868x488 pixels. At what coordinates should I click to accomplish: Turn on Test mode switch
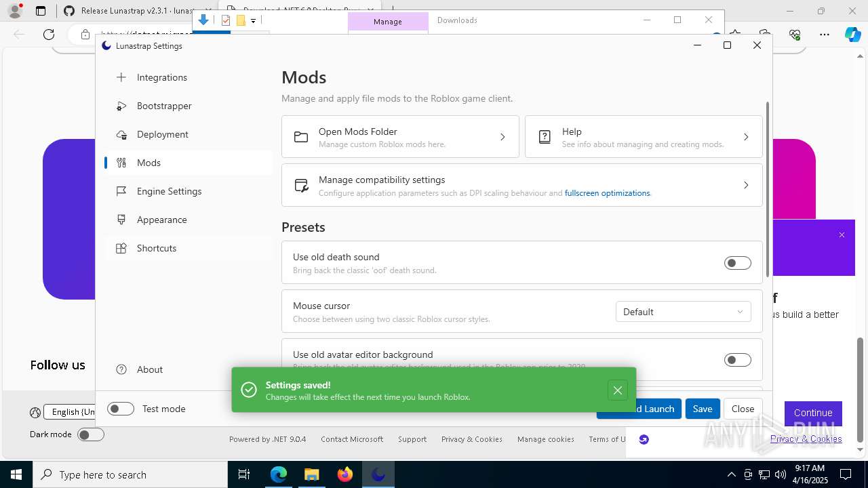click(x=121, y=409)
